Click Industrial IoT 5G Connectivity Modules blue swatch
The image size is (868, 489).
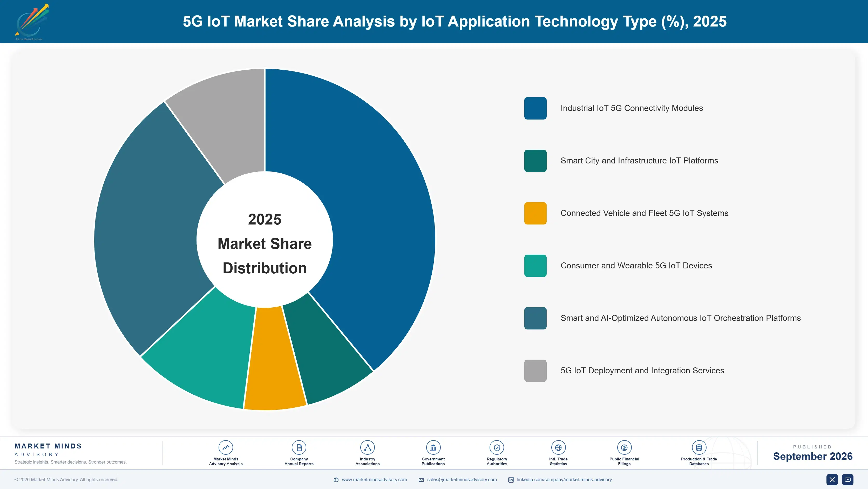point(535,108)
